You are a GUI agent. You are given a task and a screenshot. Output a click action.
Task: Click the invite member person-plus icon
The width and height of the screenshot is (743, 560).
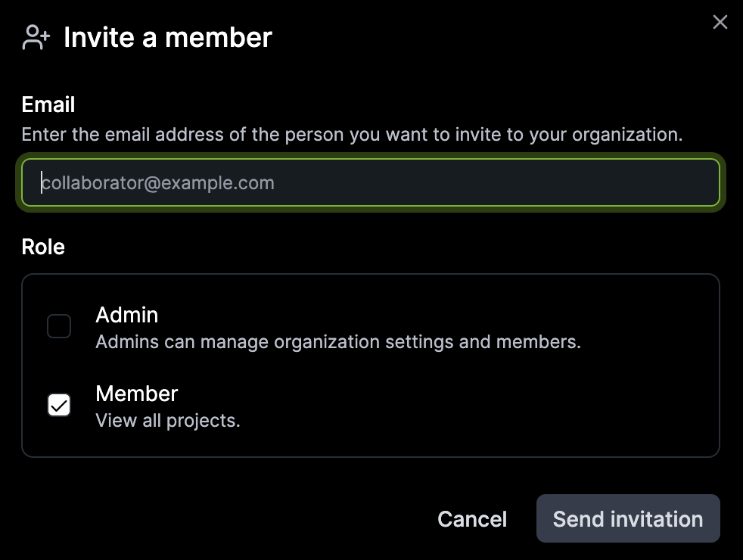36,37
